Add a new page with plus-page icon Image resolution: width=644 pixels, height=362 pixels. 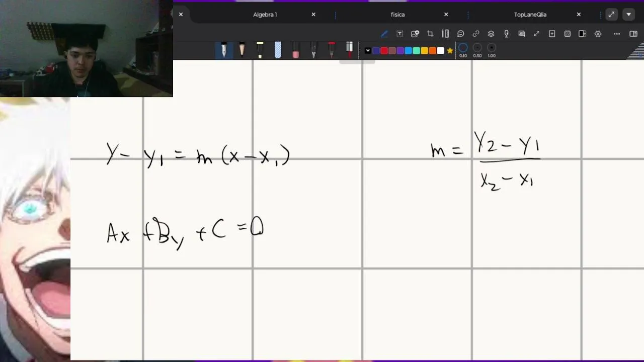point(552,34)
